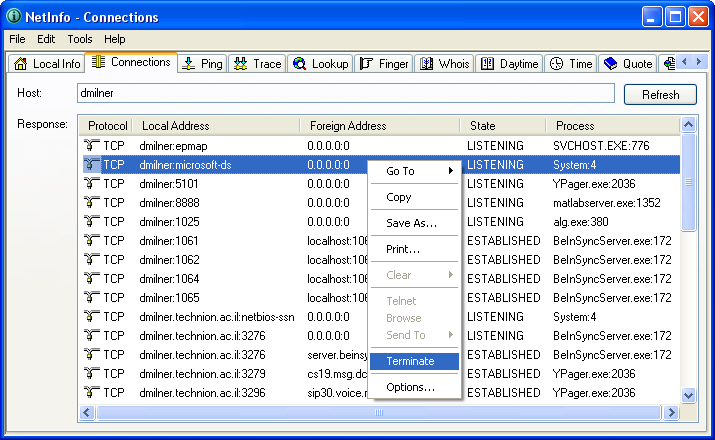The image size is (715, 440).
Task: Open the Tools menu
Action: tap(80, 39)
